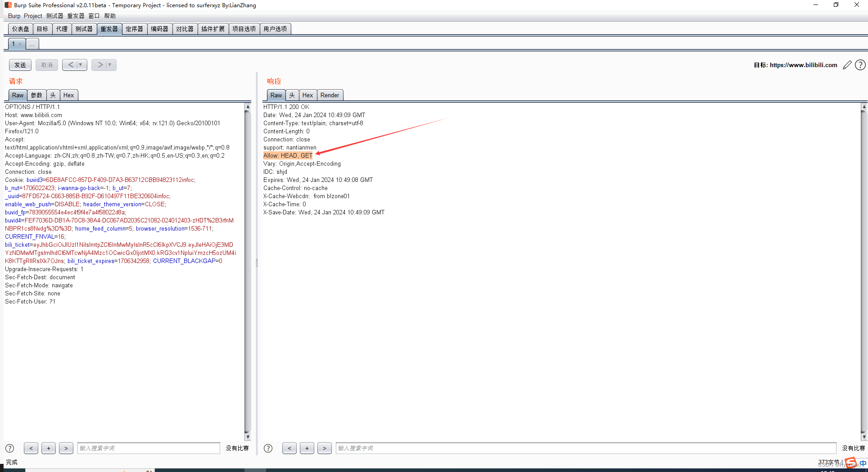This screenshot has height=472, width=868.
Task: Open the Repeater help question mark icon
Action: point(860,65)
